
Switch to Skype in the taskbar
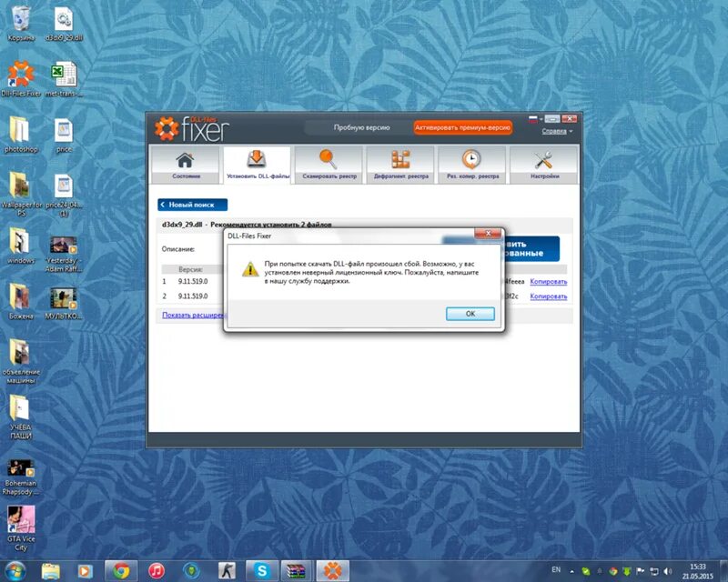pos(262,571)
